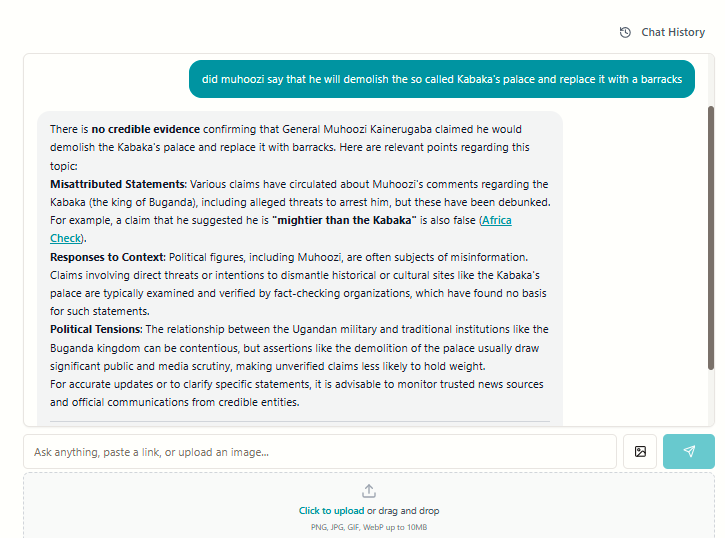
Task: Click the image attachment icon button
Action: pyautogui.click(x=640, y=451)
